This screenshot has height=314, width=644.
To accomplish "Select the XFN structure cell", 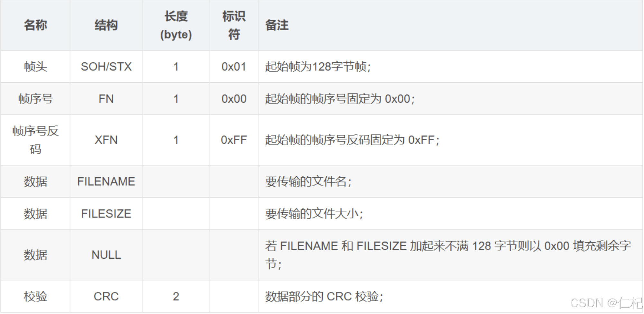I will tap(106, 140).
